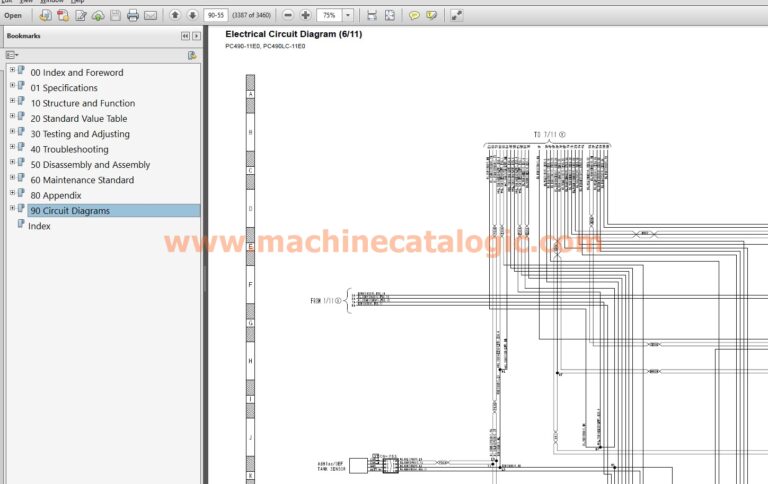Expand the 80 Appendix bookmark

(x=12, y=193)
